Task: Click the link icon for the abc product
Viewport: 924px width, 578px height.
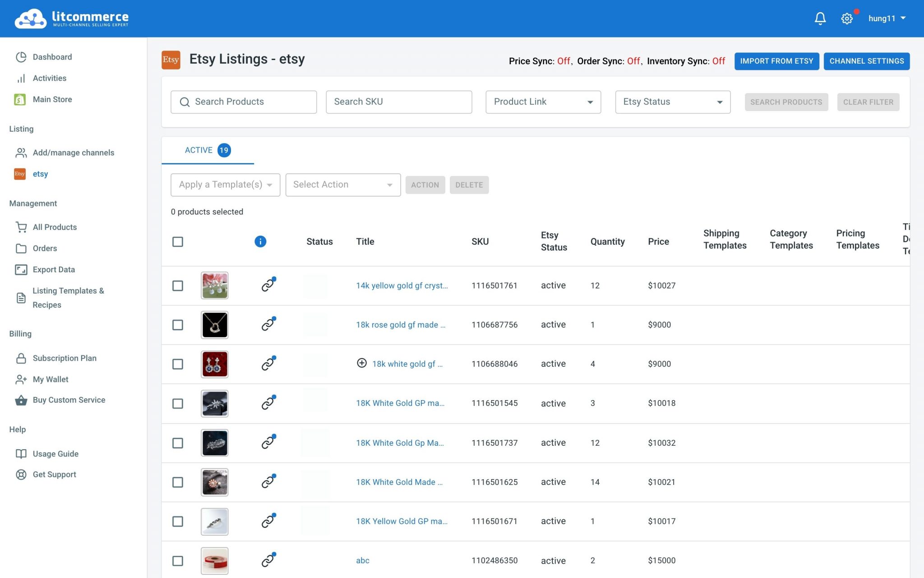Action: pyautogui.click(x=268, y=560)
